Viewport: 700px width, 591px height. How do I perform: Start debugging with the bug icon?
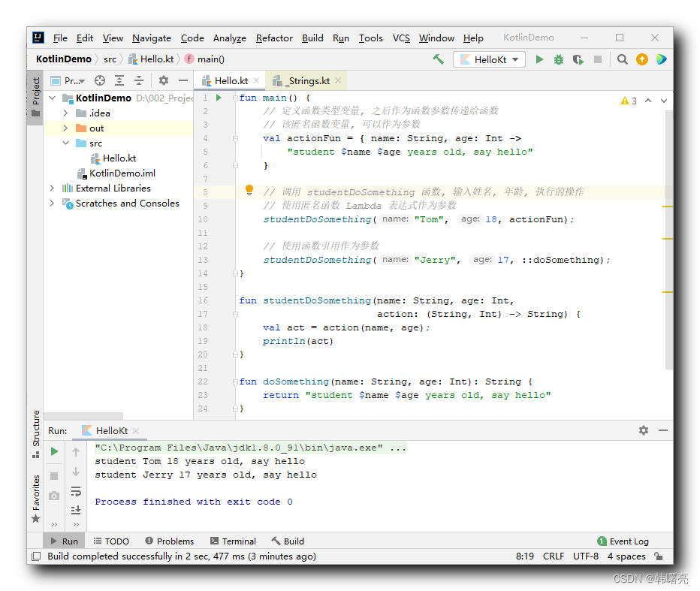[559, 59]
